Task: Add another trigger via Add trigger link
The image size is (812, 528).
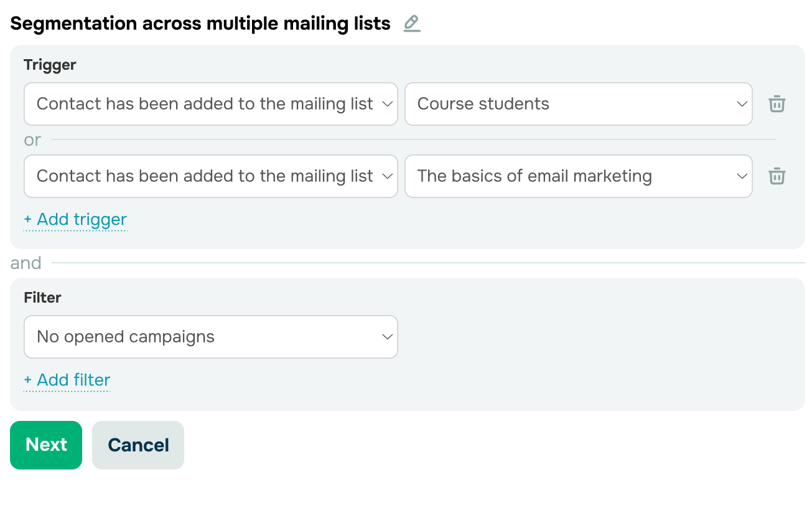Action: coord(75,220)
